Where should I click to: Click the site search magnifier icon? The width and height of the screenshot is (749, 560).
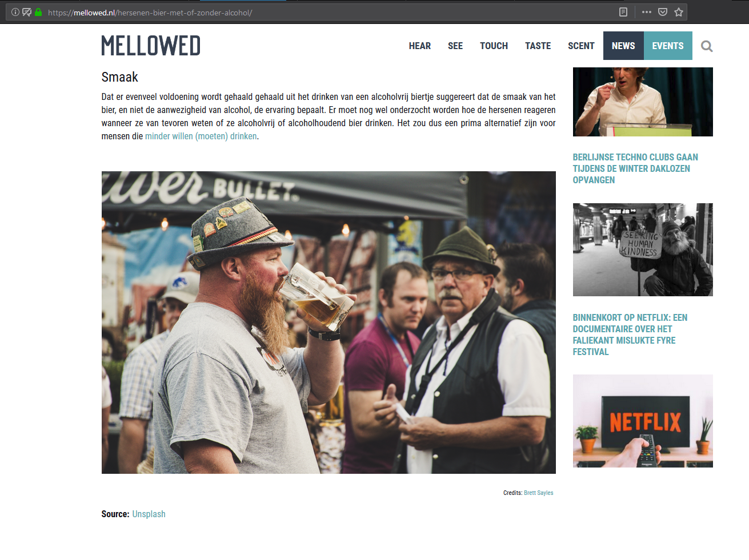[707, 46]
